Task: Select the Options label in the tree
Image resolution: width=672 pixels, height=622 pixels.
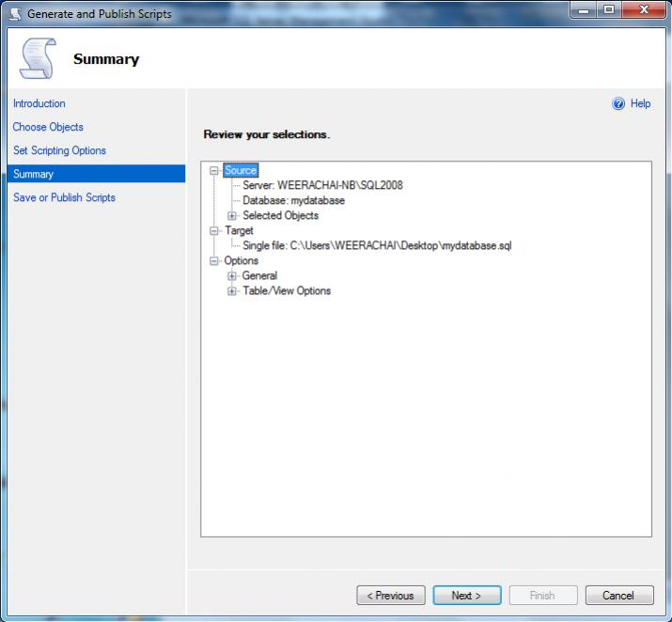Action: (x=241, y=261)
